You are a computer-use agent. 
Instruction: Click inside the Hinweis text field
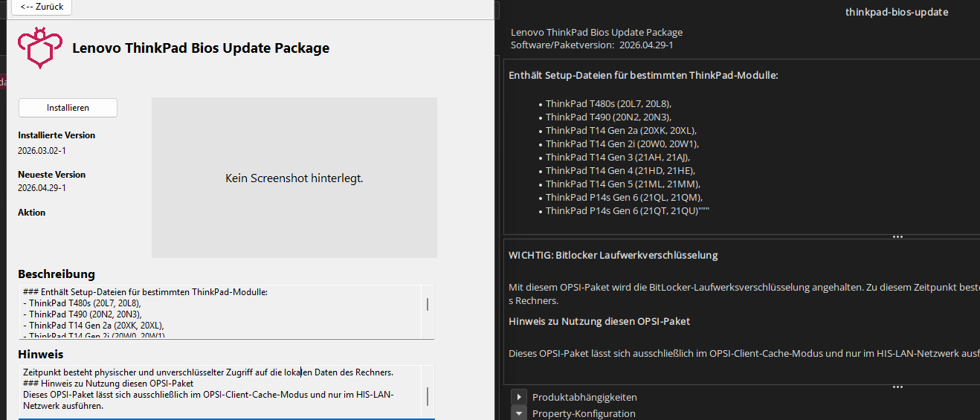point(220,391)
